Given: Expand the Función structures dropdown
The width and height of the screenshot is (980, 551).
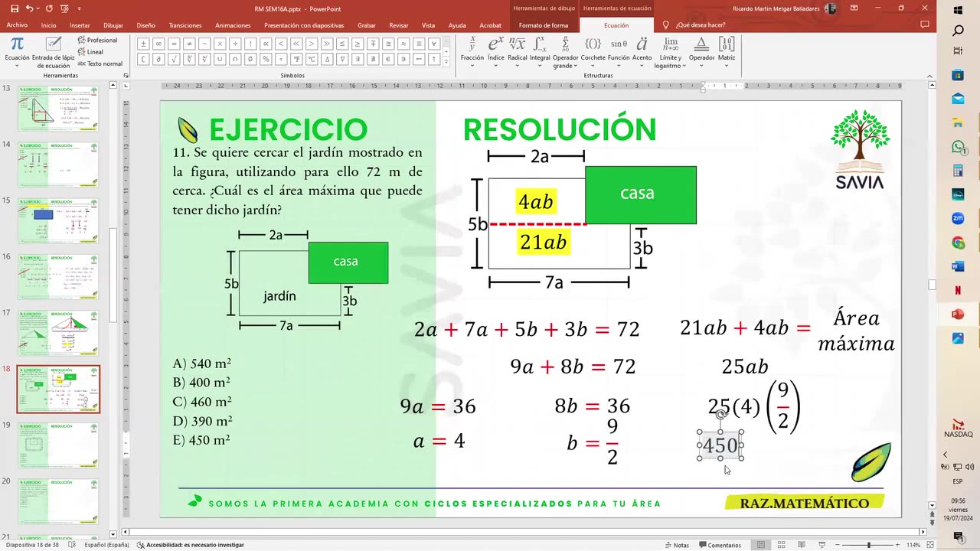Looking at the screenshot, I should [x=619, y=51].
